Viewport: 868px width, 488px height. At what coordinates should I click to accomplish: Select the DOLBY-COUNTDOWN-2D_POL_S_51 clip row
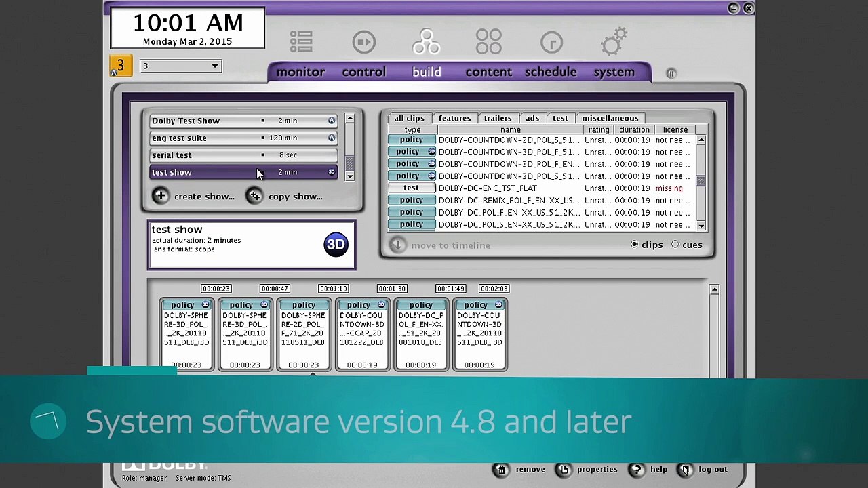tap(541, 140)
